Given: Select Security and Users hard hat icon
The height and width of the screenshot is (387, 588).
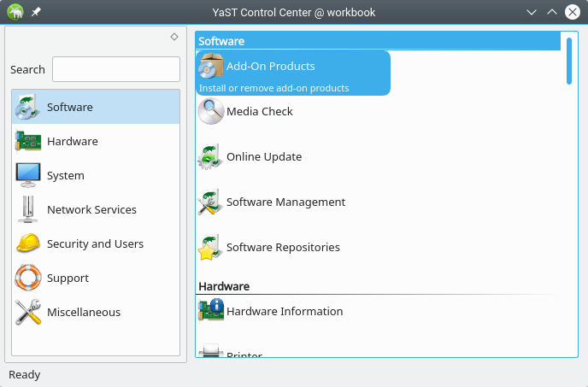Looking at the screenshot, I should [28, 243].
